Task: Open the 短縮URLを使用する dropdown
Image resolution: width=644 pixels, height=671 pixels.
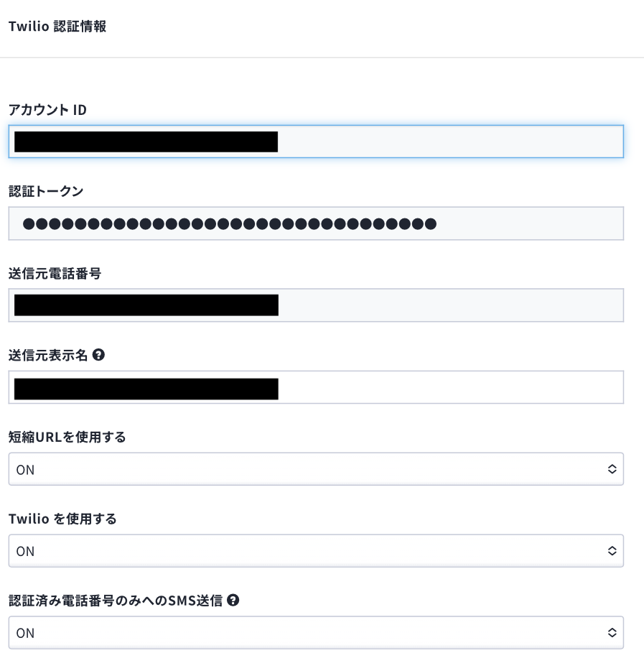Action: 316,469
